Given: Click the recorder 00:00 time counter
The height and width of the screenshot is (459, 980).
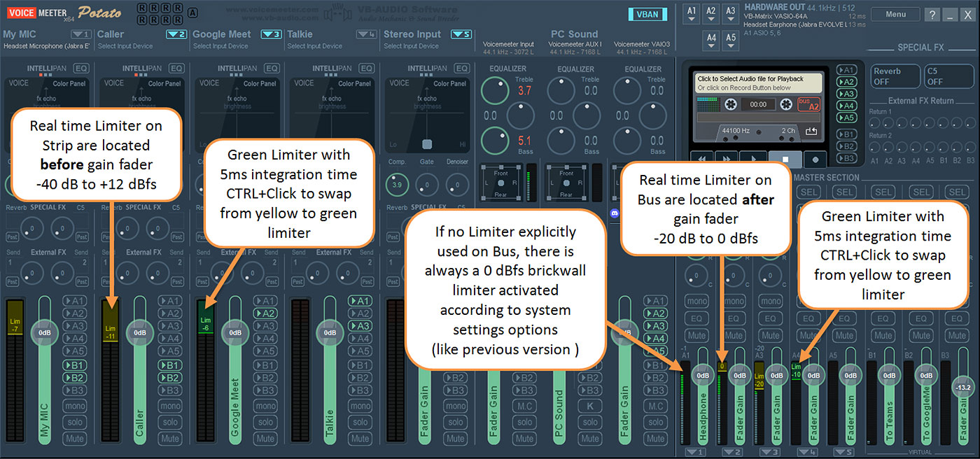Looking at the screenshot, I should click(758, 104).
